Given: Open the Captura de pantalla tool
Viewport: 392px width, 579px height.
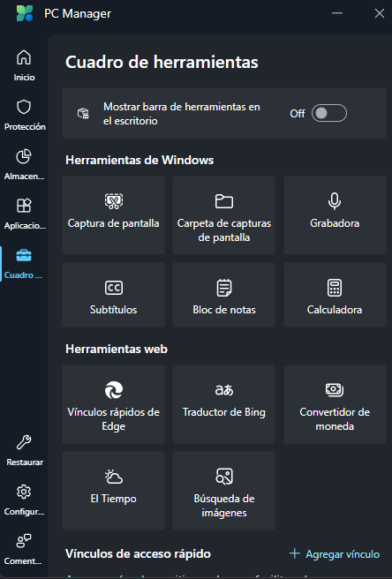Looking at the screenshot, I should coord(113,214).
